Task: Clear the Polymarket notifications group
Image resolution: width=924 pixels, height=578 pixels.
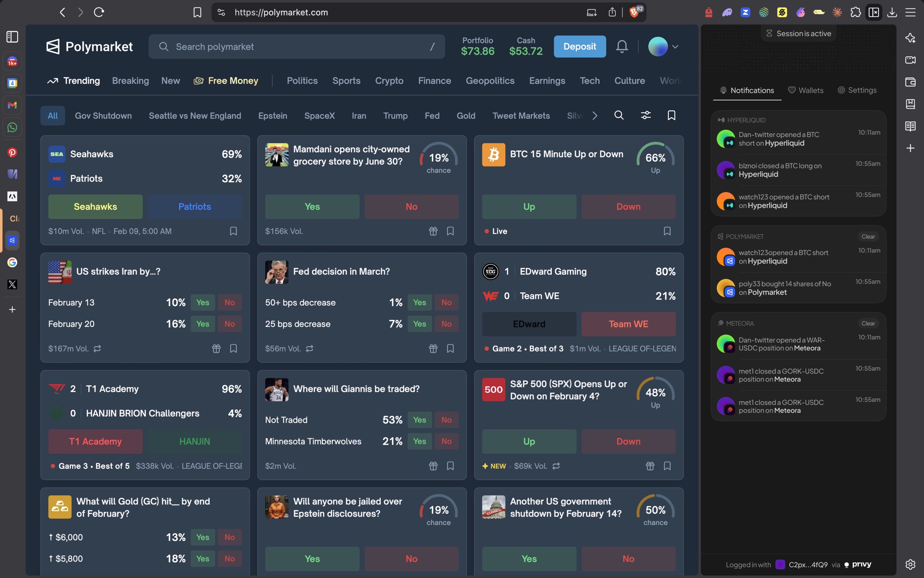Action: point(868,236)
